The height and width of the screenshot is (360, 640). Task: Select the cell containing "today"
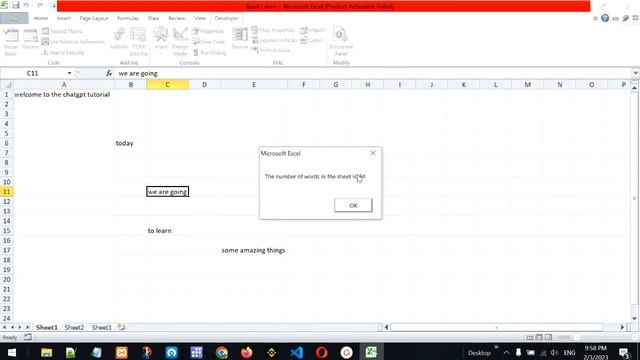[x=131, y=143]
